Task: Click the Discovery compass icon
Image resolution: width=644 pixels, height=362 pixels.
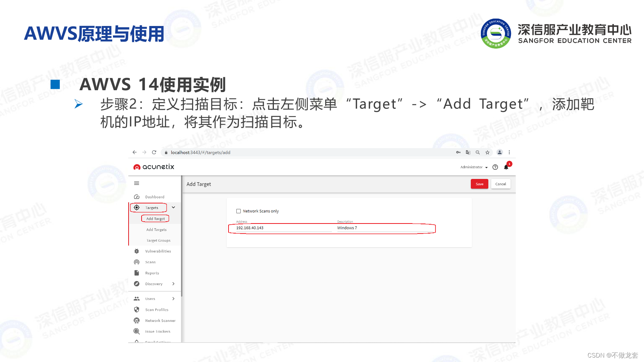Action: (136, 284)
